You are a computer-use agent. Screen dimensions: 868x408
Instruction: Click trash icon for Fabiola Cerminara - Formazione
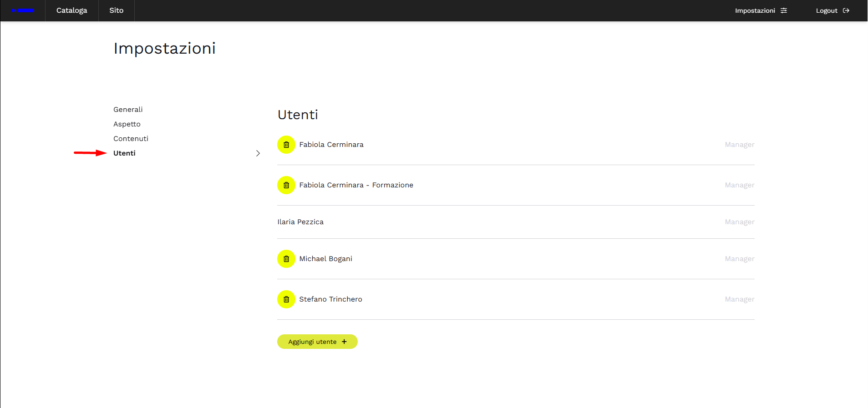click(x=286, y=185)
